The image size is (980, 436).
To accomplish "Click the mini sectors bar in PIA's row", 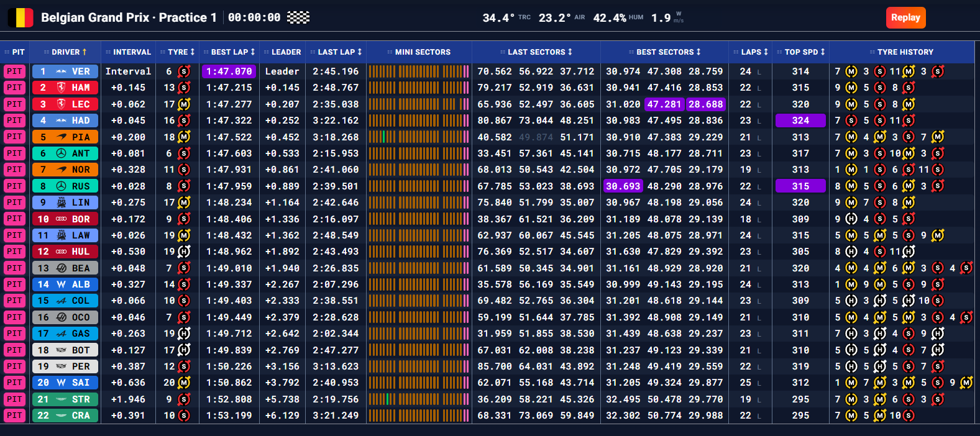I will click(419, 137).
